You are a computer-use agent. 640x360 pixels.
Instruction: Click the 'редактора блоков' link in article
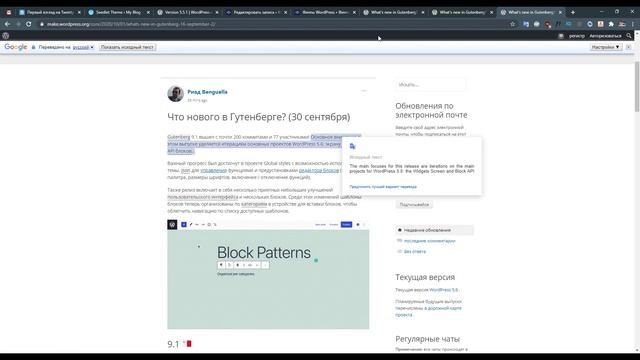pyautogui.click(x=319, y=170)
